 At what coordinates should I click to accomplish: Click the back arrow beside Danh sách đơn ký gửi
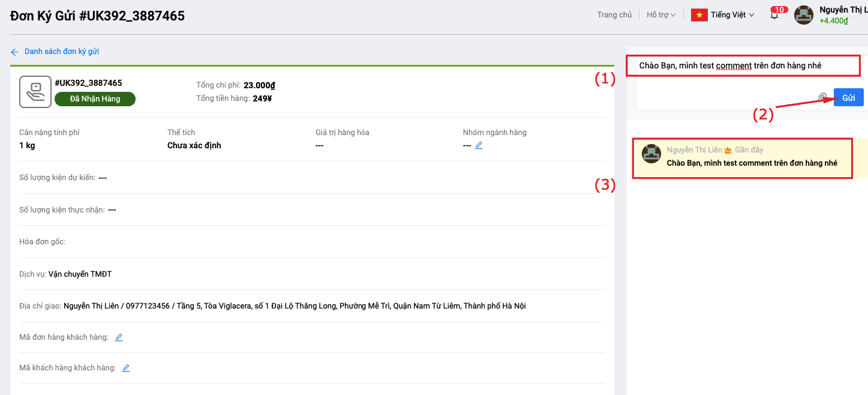pyautogui.click(x=14, y=52)
